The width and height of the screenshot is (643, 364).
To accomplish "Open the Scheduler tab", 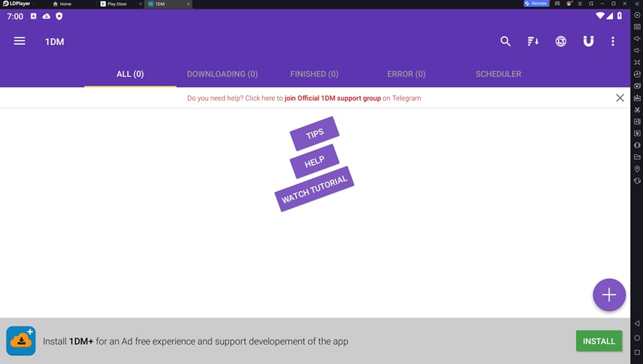I will click(498, 74).
